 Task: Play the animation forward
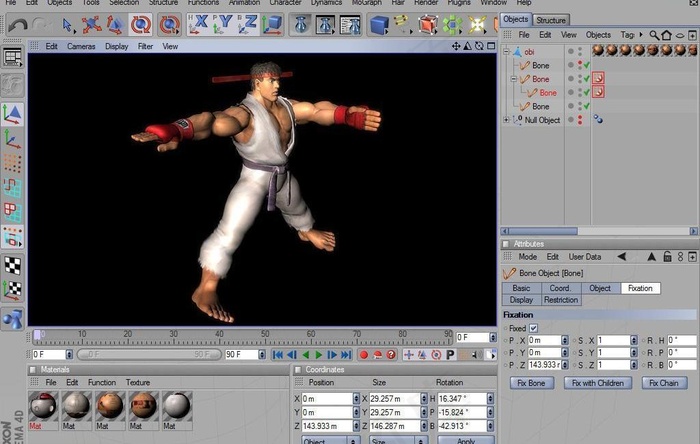[319, 355]
